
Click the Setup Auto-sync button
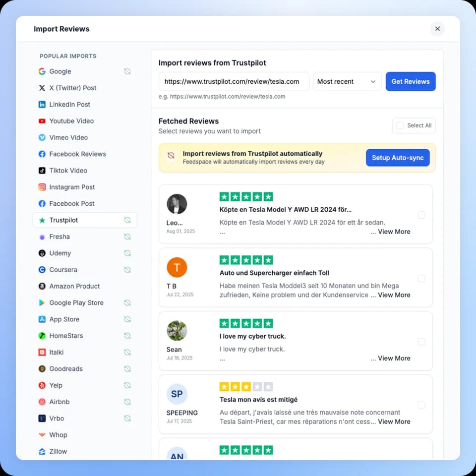(x=398, y=158)
